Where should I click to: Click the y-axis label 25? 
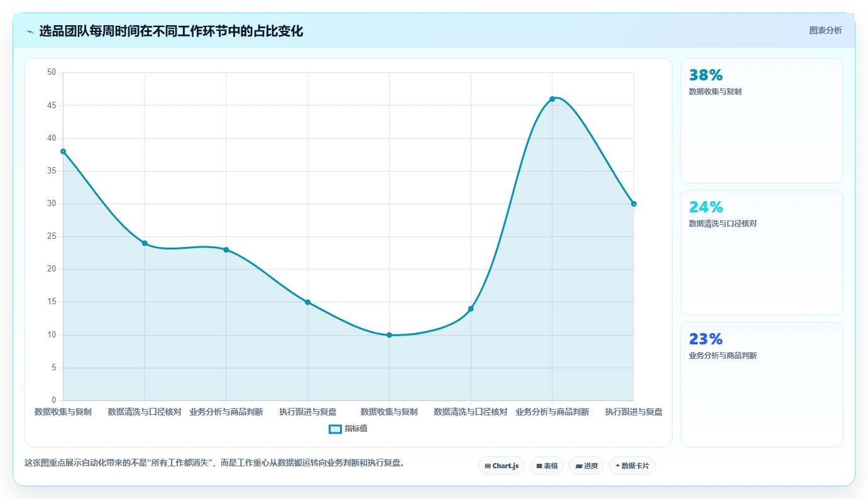[52, 236]
